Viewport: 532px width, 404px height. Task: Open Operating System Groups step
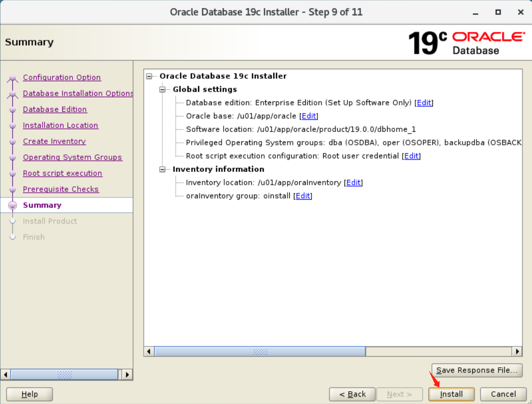coord(72,157)
